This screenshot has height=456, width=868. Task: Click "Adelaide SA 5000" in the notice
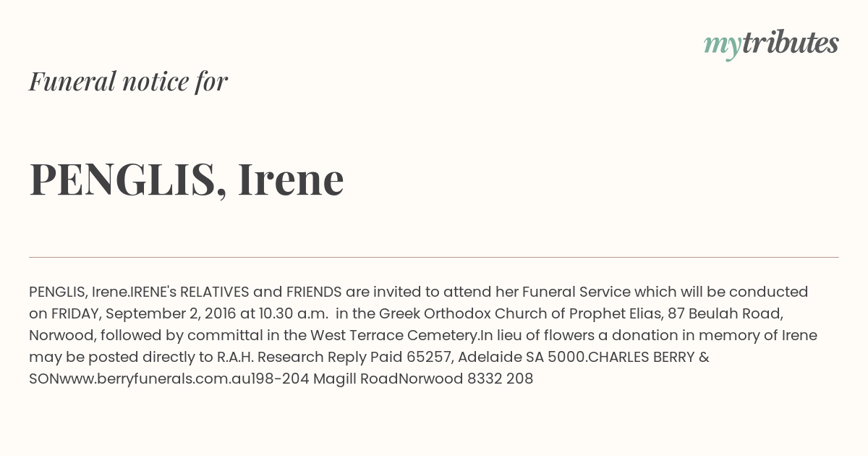tap(522, 357)
